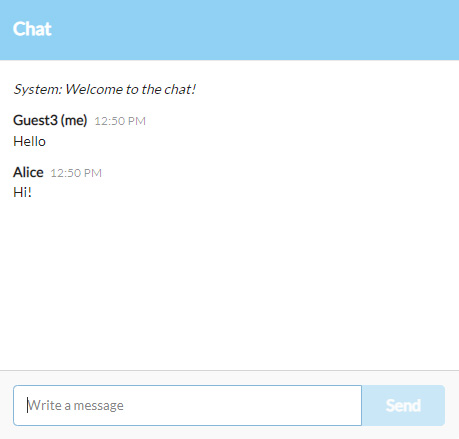This screenshot has height=439, width=459.
Task: Click PM in Alice's message timestamp
Action: click(93, 173)
